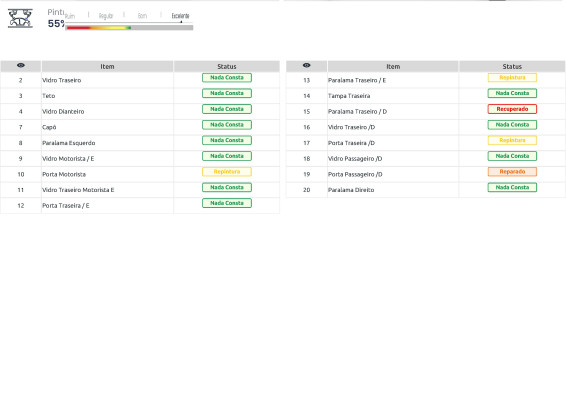Toggle the eye icon in left table header

(21, 65)
